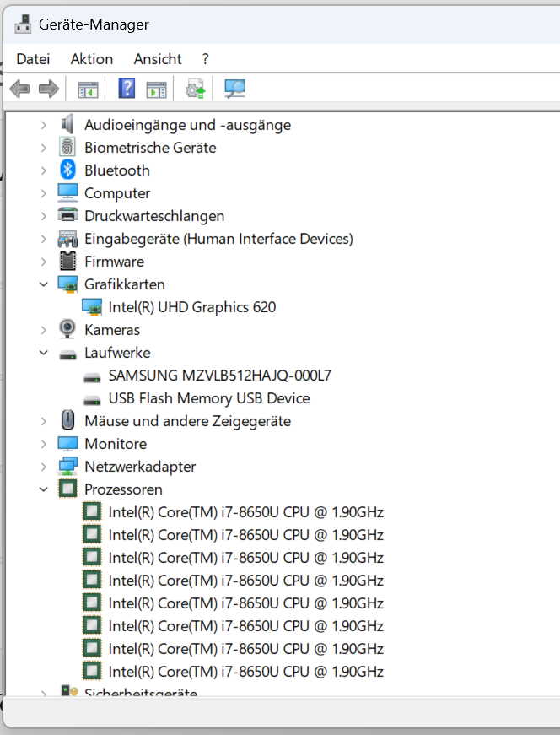Click the Eingabegeräte HID icon

[x=67, y=239]
